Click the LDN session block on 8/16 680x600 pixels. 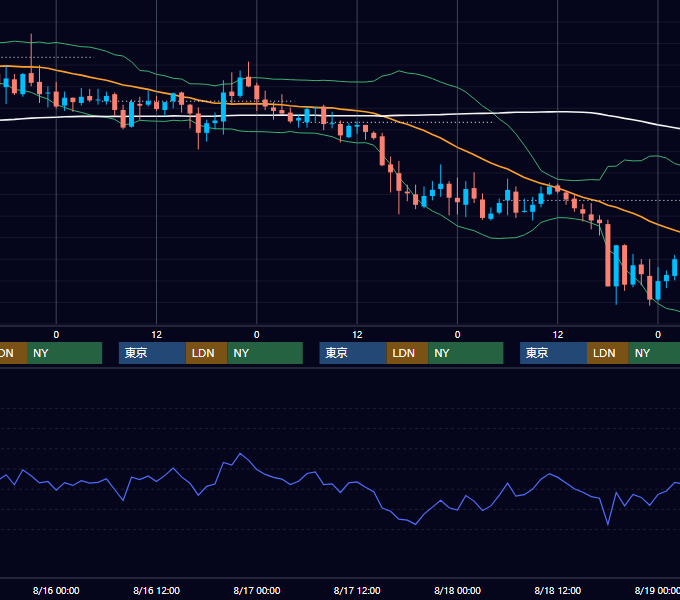coord(206,353)
